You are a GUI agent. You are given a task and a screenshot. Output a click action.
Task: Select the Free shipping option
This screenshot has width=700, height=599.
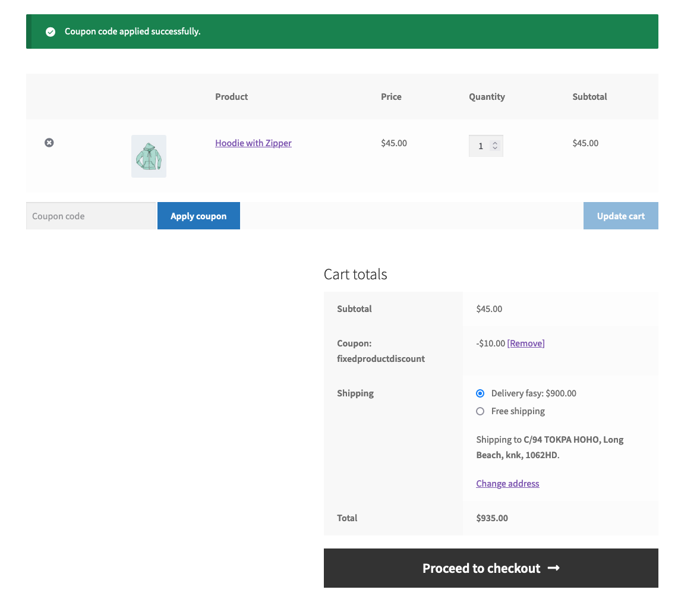480,411
